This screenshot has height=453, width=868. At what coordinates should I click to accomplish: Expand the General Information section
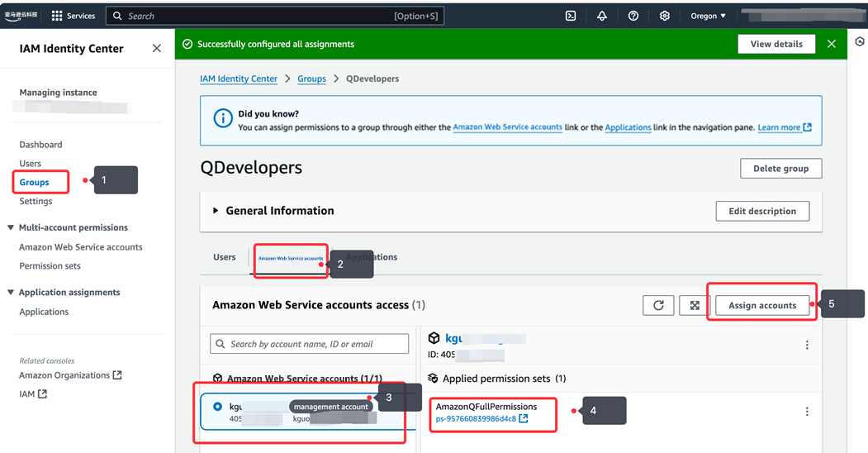[x=216, y=211]
